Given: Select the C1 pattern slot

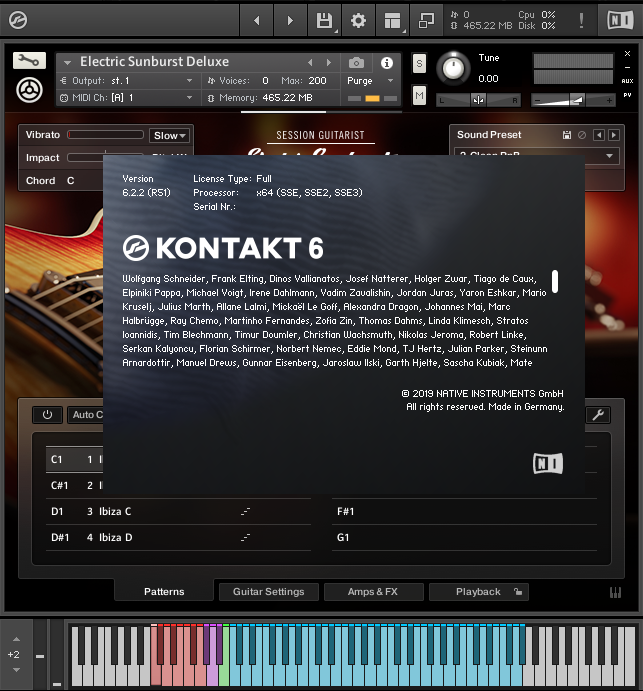Looking at the screenshot, I should tap(75, 459).
